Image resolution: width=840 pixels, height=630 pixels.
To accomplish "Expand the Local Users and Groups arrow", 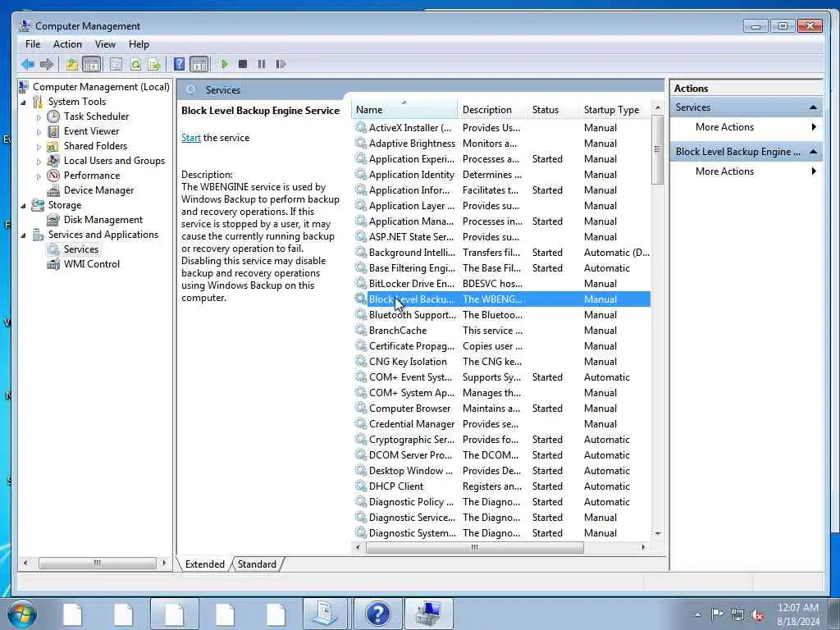I will click(x=39, y=162).
